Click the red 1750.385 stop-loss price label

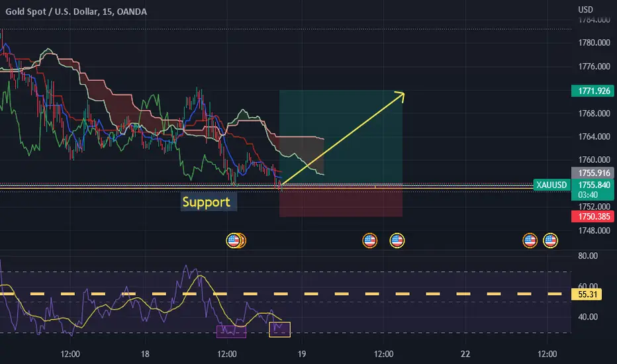pyautogui.click(x=593, y=216)
